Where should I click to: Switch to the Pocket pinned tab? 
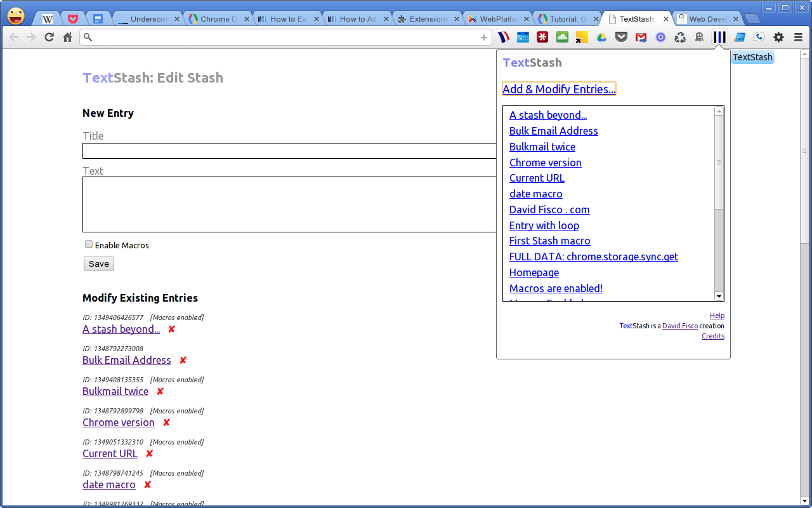click(x=72, y=19)
